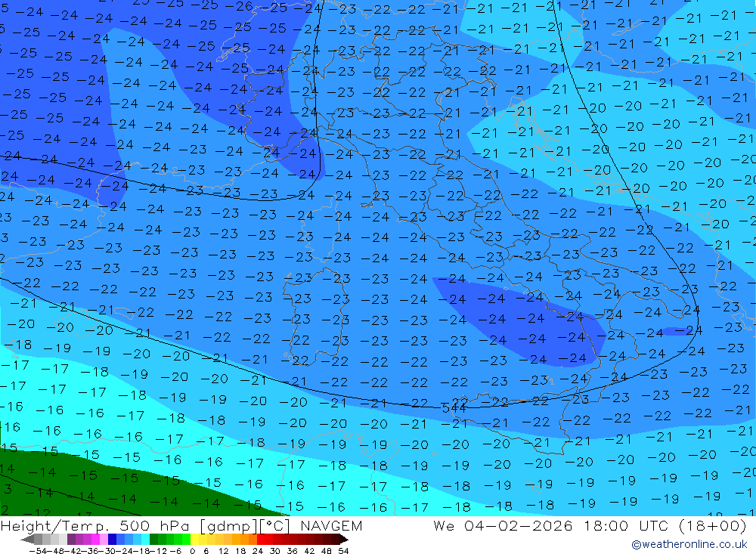Click the orange legend swatch just before red
Screen dimensions: 756x554
click(x=253, y=539)
